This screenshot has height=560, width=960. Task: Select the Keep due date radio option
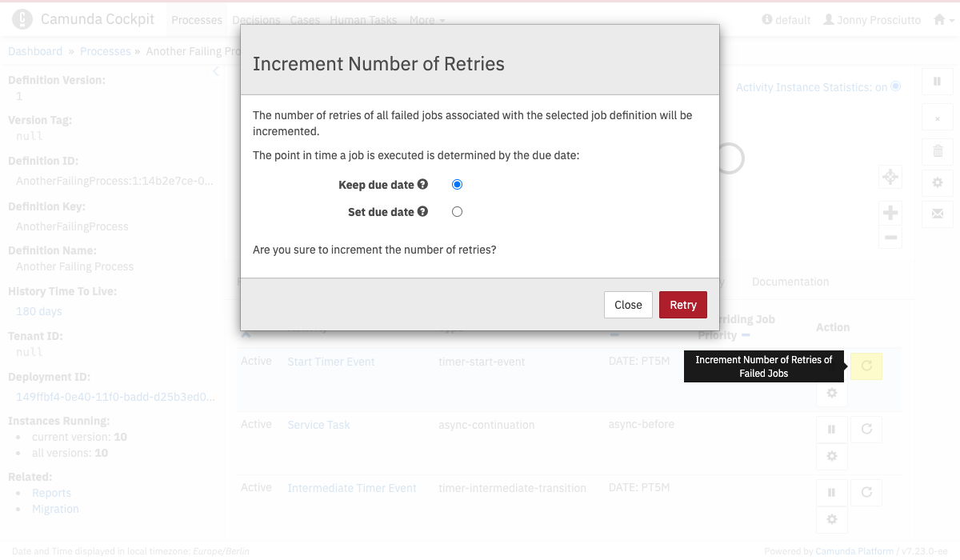pyautogui.click(x=458, y=185)
